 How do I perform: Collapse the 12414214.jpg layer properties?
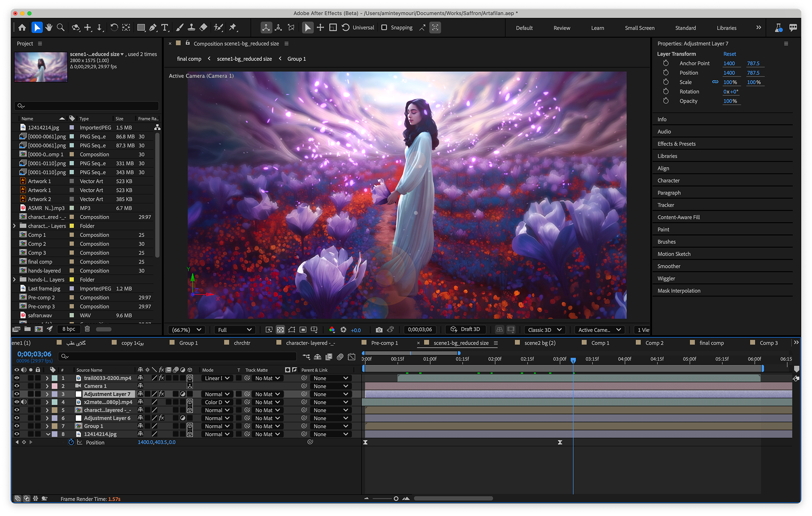[48, 434]
